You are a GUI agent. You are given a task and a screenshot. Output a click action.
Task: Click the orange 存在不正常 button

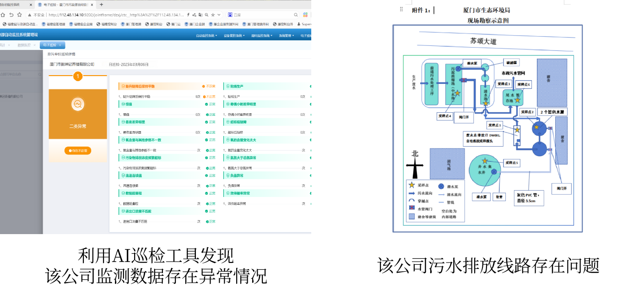point(78,151)
